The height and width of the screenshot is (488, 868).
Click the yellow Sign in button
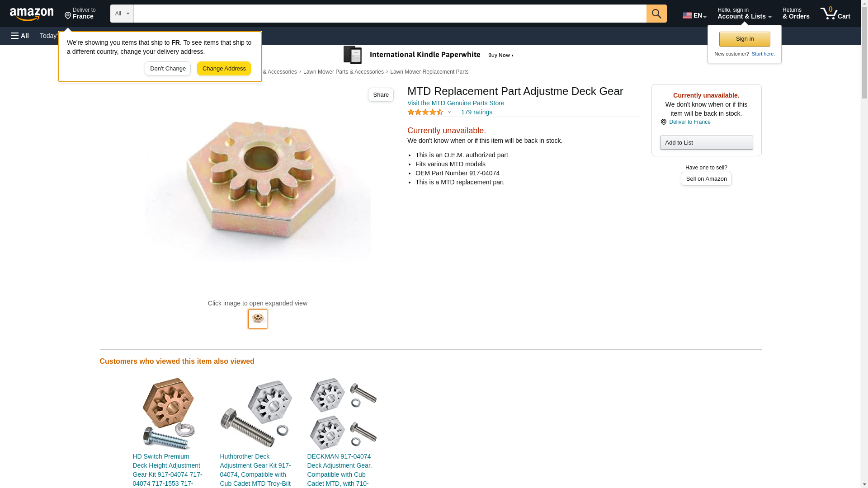745,39
